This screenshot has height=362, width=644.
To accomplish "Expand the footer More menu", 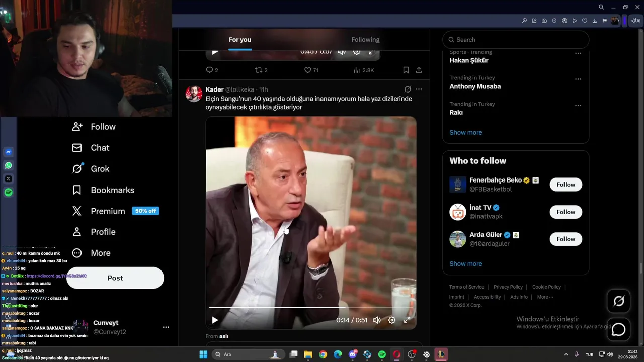I will [x=545, y=297].
